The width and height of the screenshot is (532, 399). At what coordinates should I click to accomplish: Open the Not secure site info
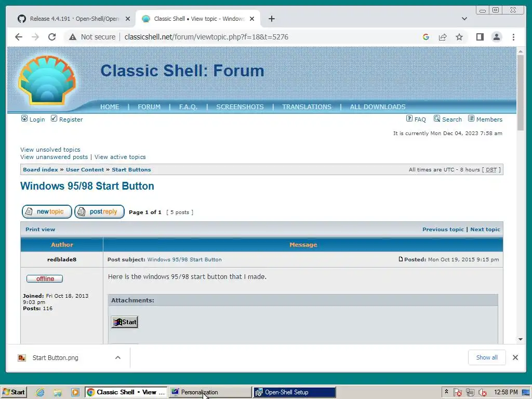click(92, 37)
